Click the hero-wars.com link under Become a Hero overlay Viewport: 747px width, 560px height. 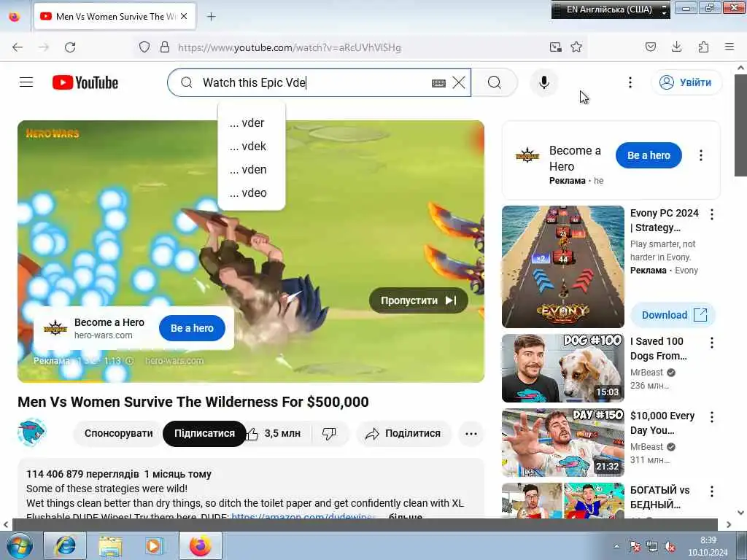pyautogui.click(x=104, y=335)
